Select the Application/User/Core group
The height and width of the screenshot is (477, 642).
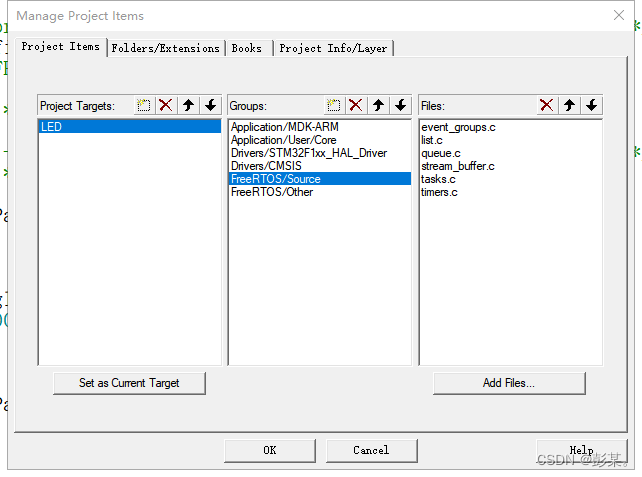point(320,140)
